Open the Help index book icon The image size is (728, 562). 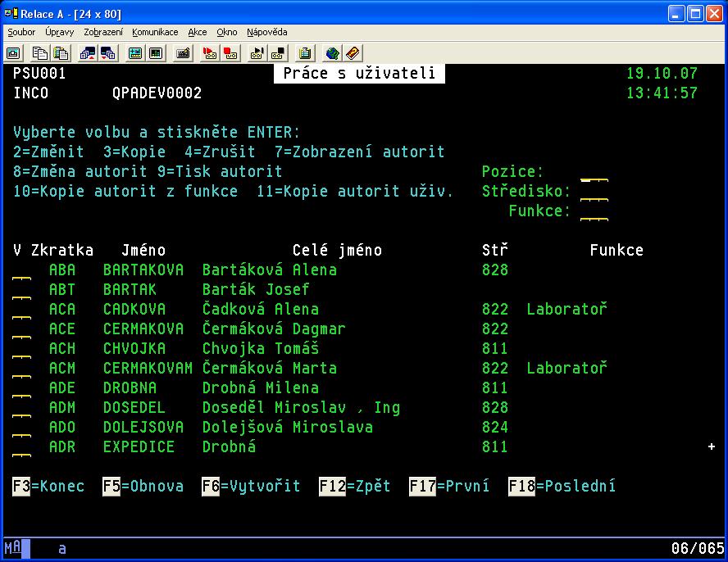(353, 53)
